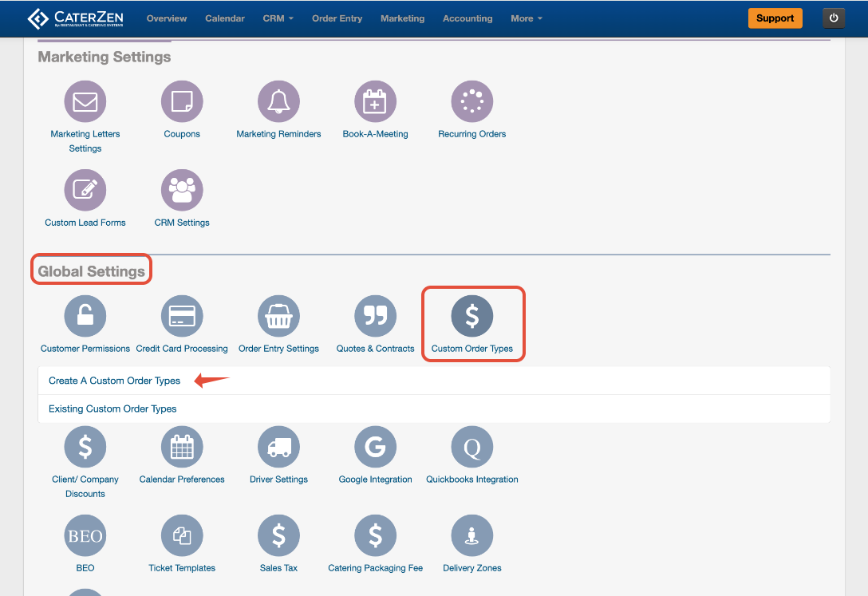Click the Driver Settings label
Screen dimensions: 868x596
(x=278, y=480)
